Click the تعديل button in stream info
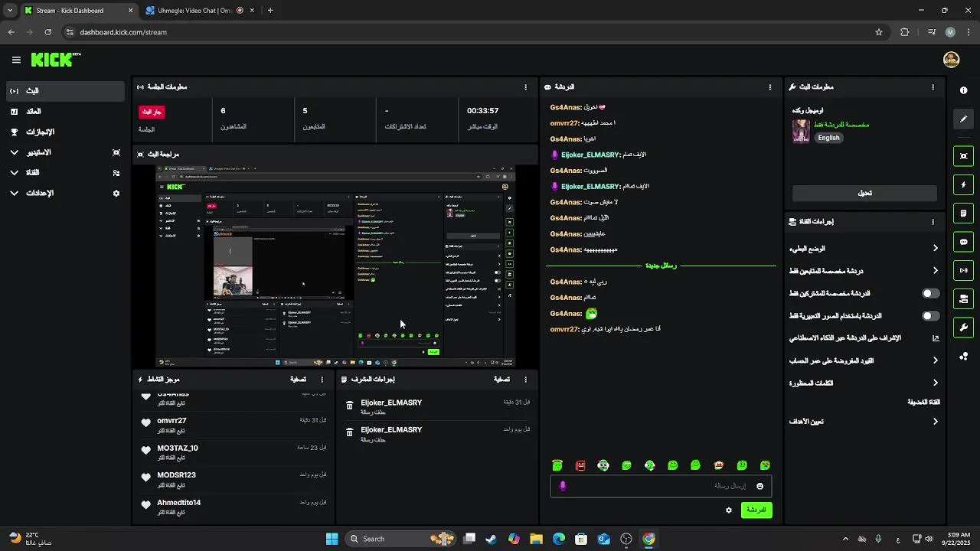This screenshot has height=551, width=980. [x=864, y=193]
